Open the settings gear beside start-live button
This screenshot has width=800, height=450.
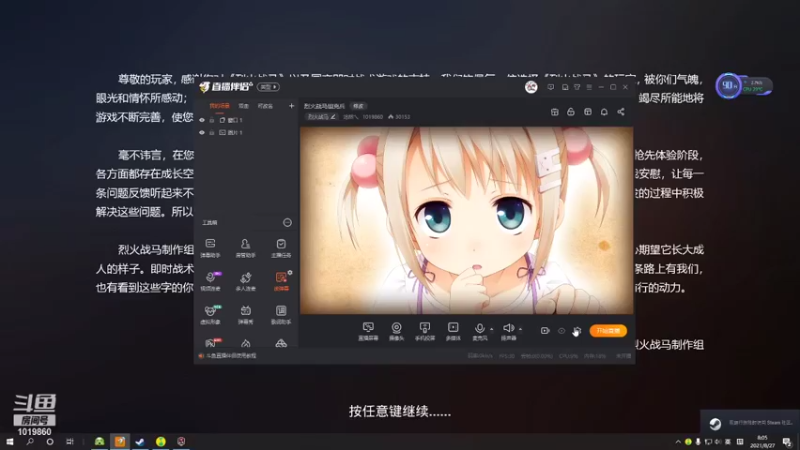point(577,331)
